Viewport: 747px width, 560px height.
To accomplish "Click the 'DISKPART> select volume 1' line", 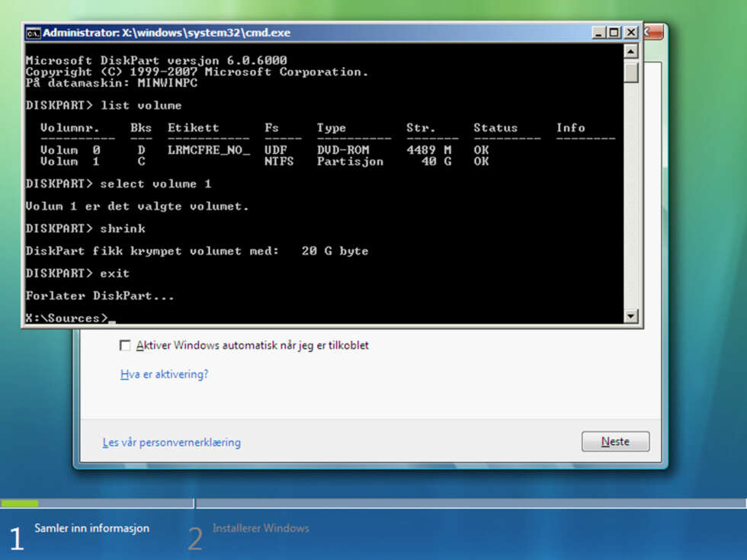I will [x=118, y=184].
